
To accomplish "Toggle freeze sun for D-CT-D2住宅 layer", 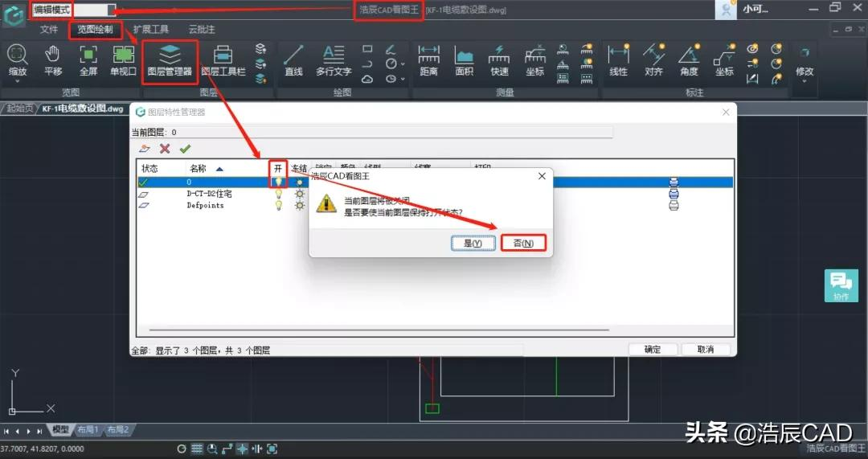I will [x=300, y=194].
